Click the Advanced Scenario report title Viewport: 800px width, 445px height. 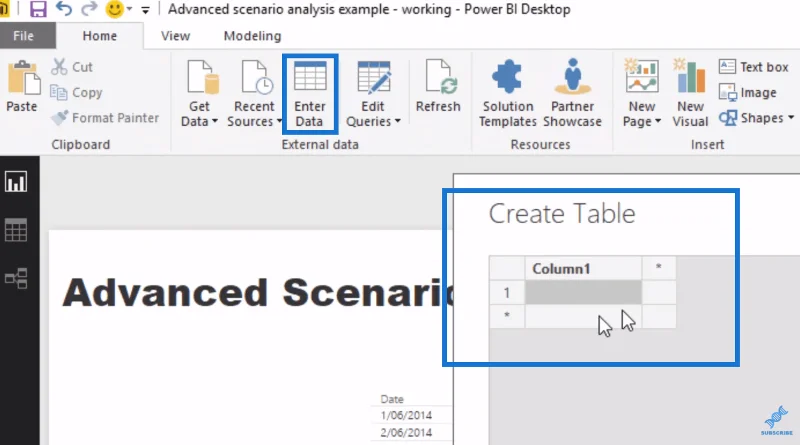coord(258,292)
